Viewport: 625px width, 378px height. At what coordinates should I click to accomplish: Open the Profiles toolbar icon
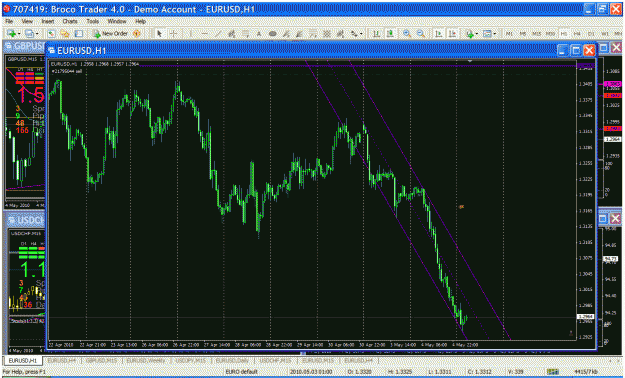tap(29, 34)
